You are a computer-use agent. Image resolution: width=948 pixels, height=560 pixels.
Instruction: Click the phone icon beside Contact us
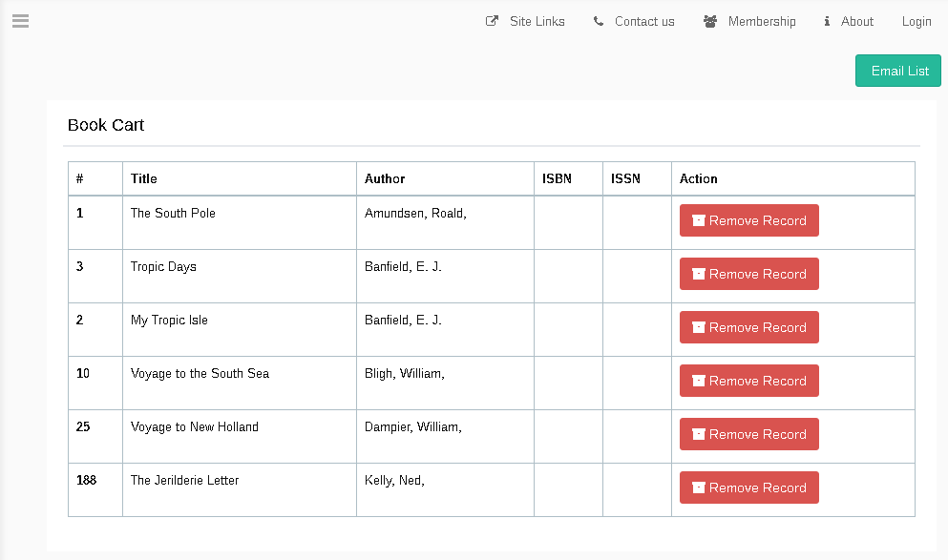599,21
